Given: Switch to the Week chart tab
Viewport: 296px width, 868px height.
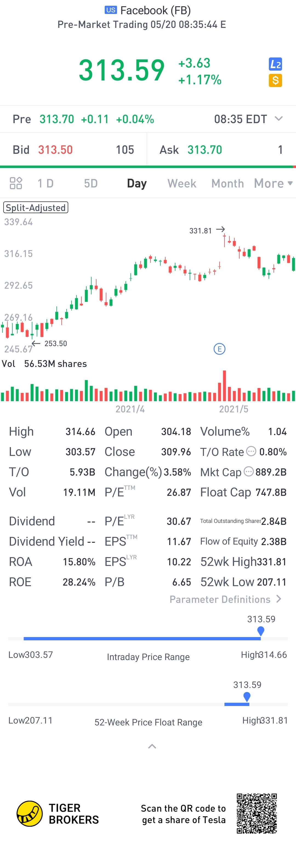Looking at the screenshot, I should coord(182,183).
